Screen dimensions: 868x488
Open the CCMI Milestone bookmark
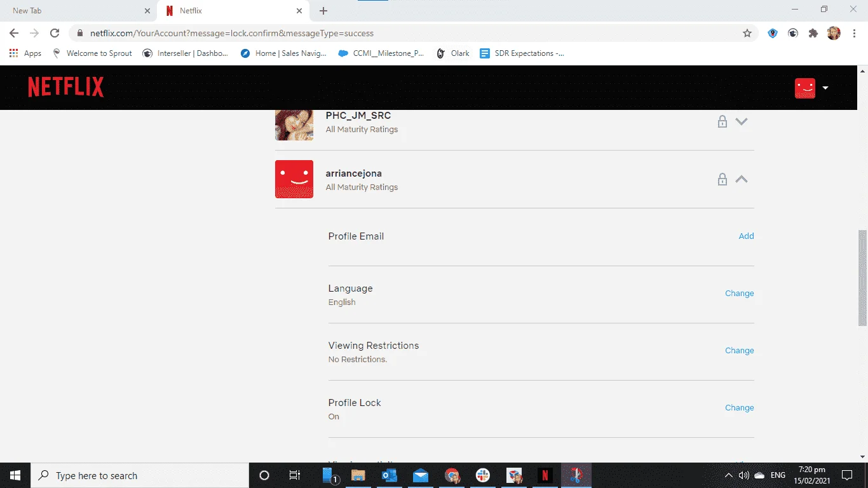381,53
